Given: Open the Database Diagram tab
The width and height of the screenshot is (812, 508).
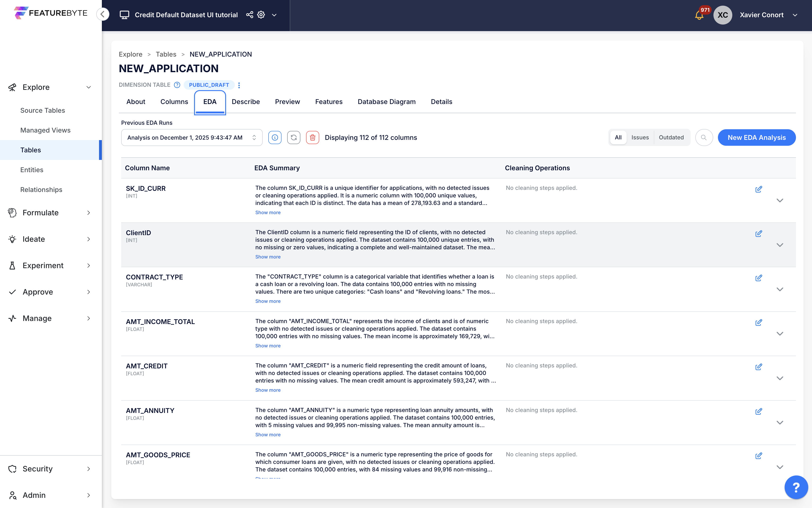Looking at the screenshot, I should click(386, 102).
